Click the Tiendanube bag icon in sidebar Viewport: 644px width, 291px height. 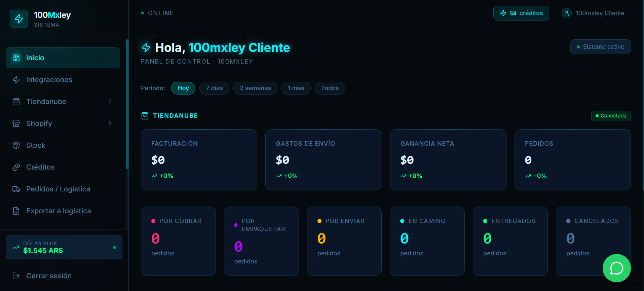click(16, 102)
